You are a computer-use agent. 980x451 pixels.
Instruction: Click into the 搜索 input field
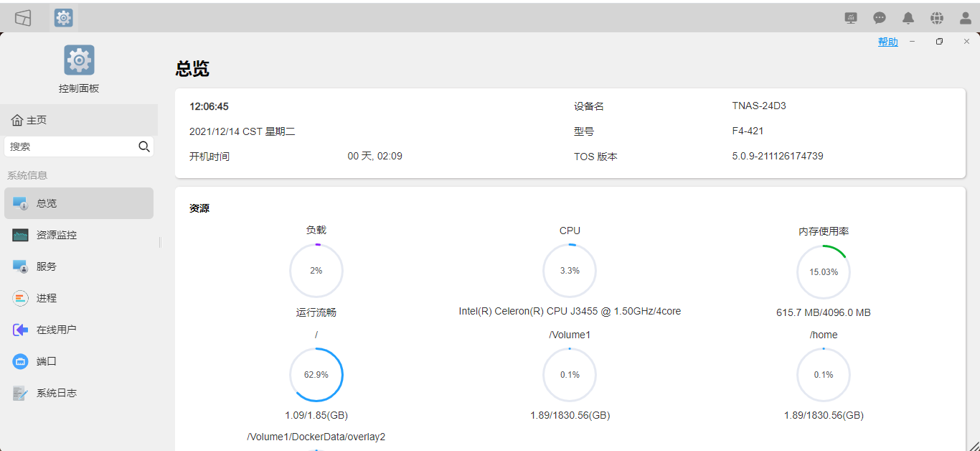(70, 147)
